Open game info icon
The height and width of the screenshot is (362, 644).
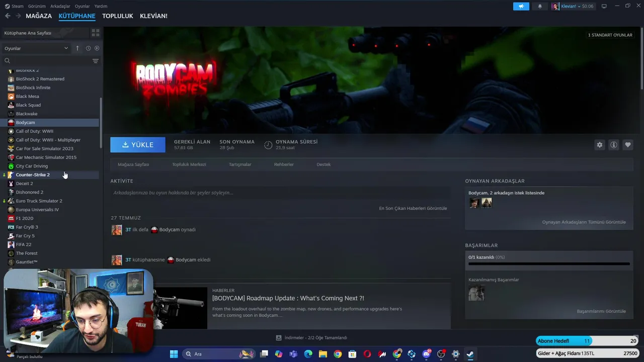click(613, 145)
